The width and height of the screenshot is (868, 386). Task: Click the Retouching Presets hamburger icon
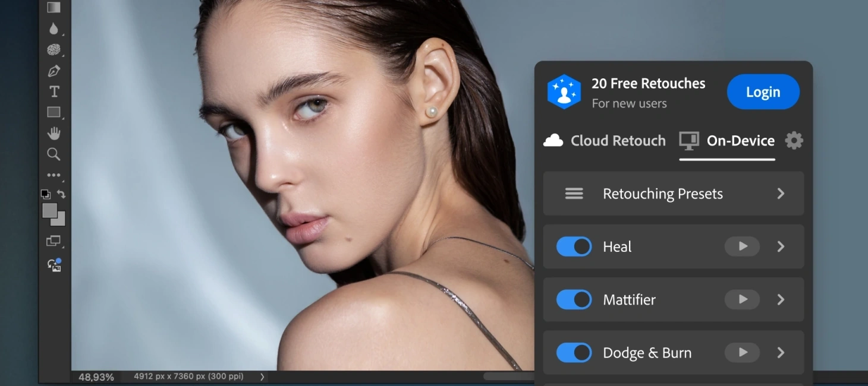[x=574, y=194]
